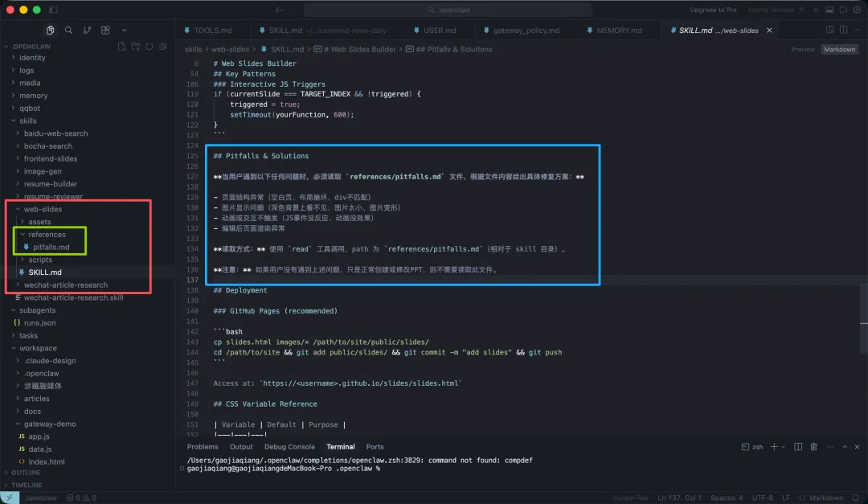Maximize panel with the up chevron

[845, 447]
